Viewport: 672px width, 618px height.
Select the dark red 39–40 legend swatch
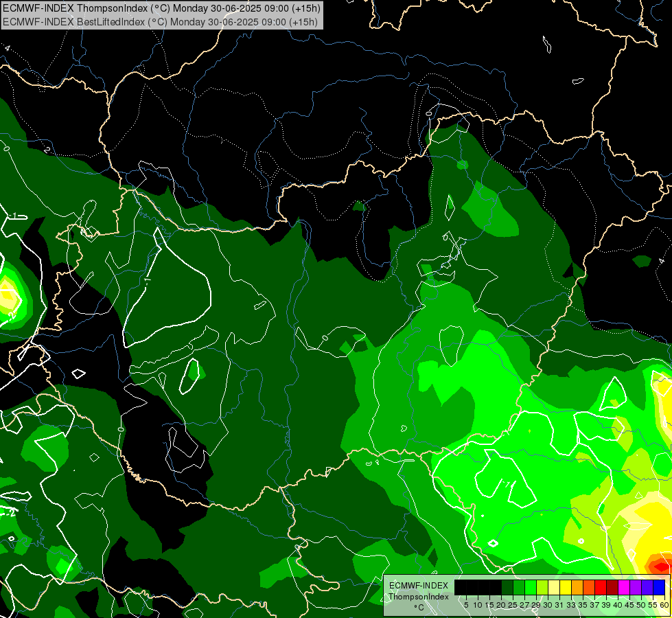tap(612, 587)
